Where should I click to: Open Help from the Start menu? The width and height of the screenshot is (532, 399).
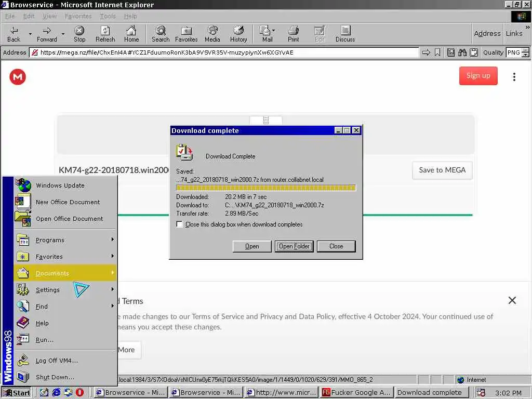[66, 323]
